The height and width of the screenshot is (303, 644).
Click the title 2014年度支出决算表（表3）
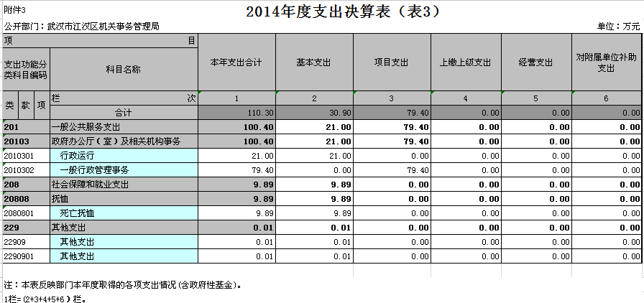tap(342, 11)
